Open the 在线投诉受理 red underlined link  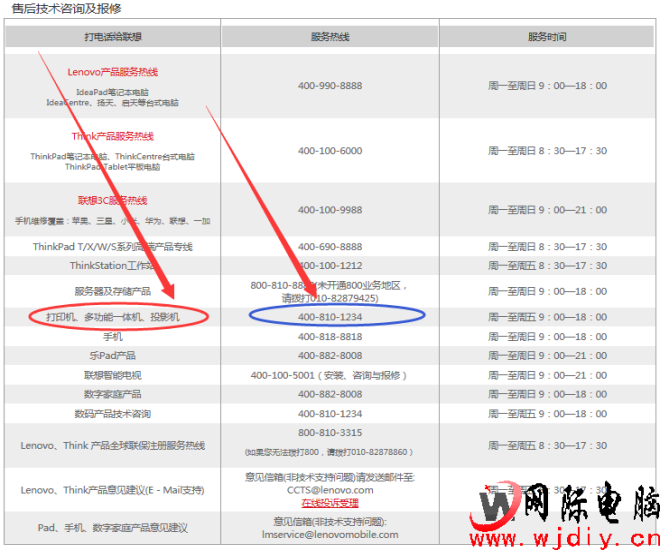coord(330,503)
